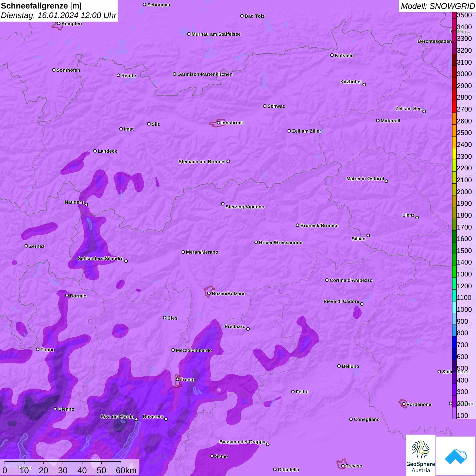Click the Feltre city marker circle
Viewport: 476px width, 476px height.
click(293, 392)
